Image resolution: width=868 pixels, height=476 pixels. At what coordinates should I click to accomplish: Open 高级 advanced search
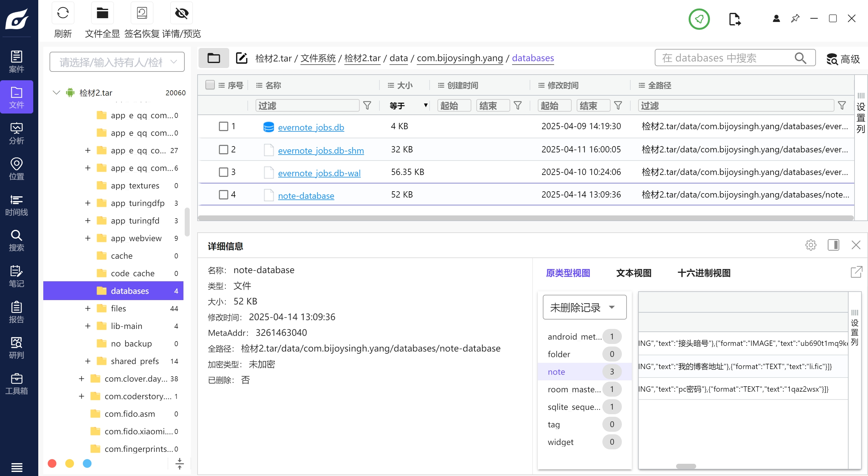point(843,59)
